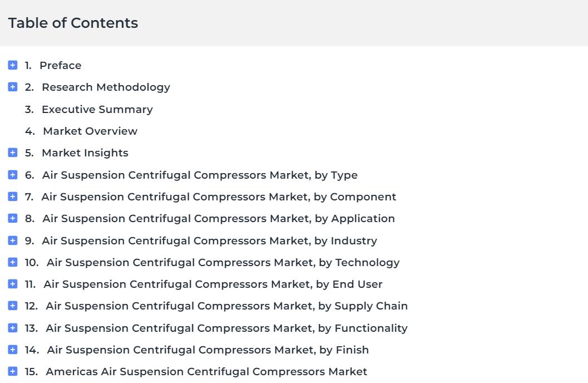Click the Market, by Technology chapter text
Image resolution: width=588 pixels, height=383 pixels.
pyautogui.click(x=223, y=263)
